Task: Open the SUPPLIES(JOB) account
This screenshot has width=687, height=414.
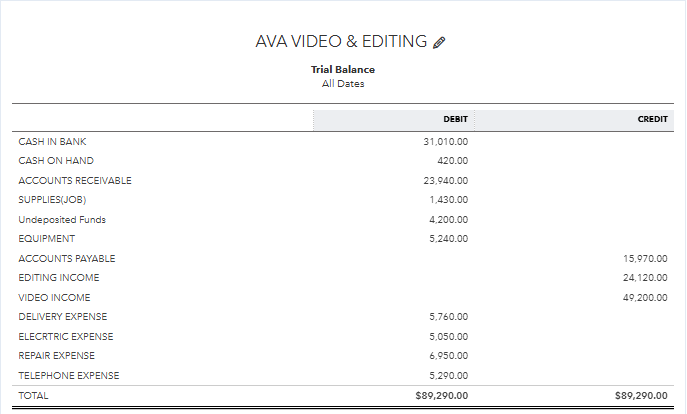Action: tap(52, 200)
